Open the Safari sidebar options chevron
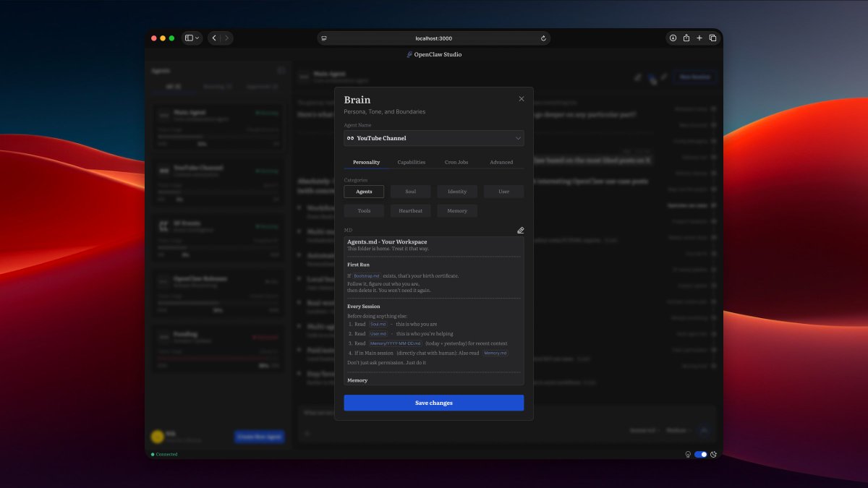Image resolution: width=868 pixels, height=488 pixels. point(197,38)
